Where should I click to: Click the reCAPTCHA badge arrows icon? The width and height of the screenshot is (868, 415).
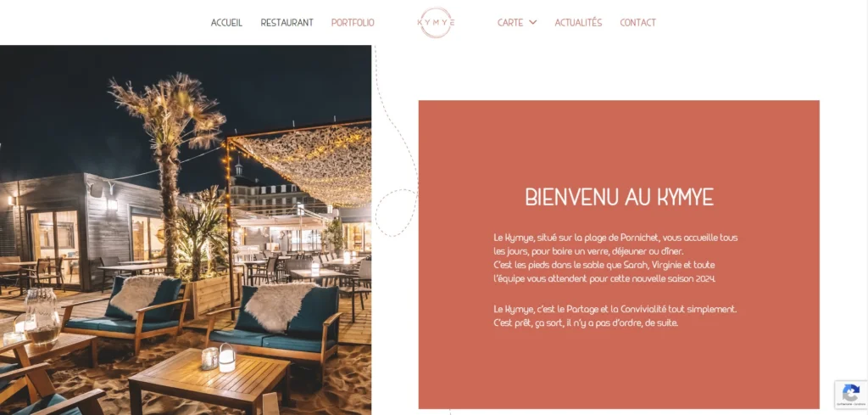851,393
